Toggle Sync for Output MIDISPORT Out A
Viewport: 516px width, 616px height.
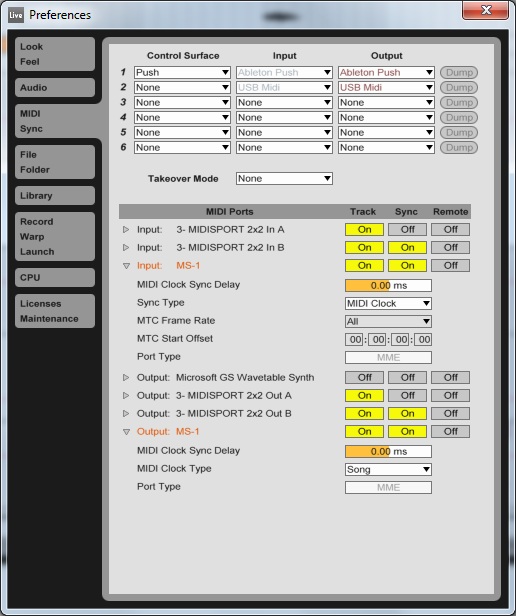[x=408, y=396]
